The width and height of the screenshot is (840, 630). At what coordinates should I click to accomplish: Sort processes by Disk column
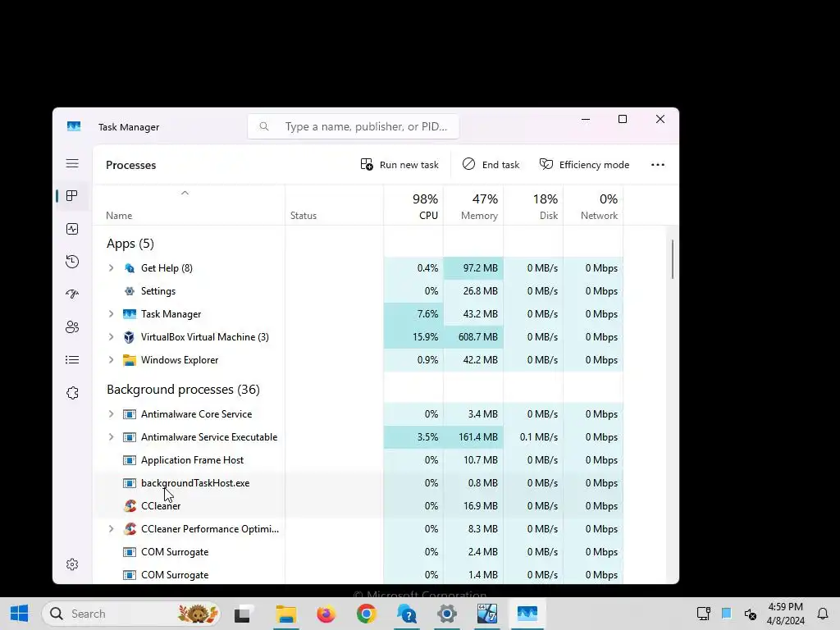pos(533,206)
